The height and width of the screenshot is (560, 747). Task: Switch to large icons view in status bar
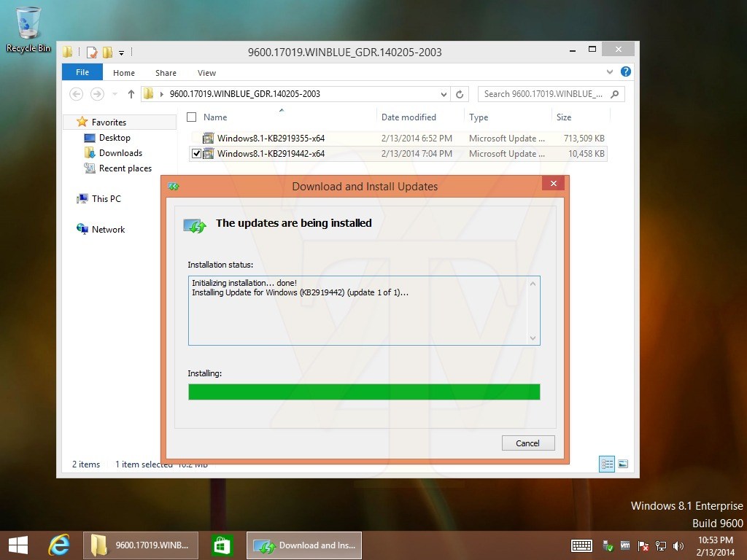(623, 464)
